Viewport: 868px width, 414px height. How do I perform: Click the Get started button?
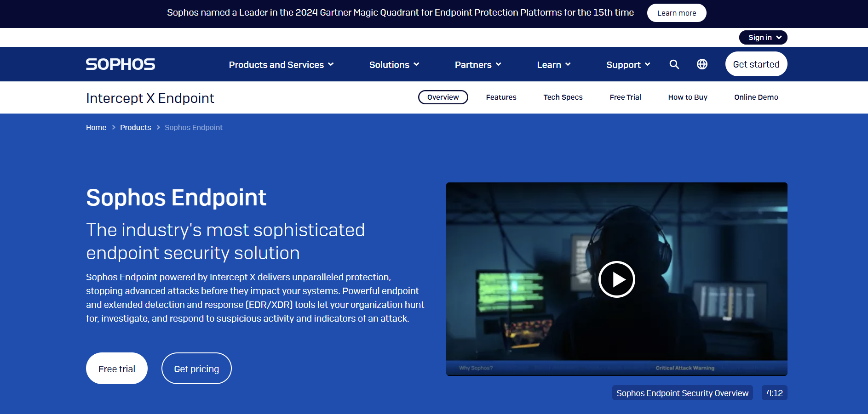pos(756,64)
